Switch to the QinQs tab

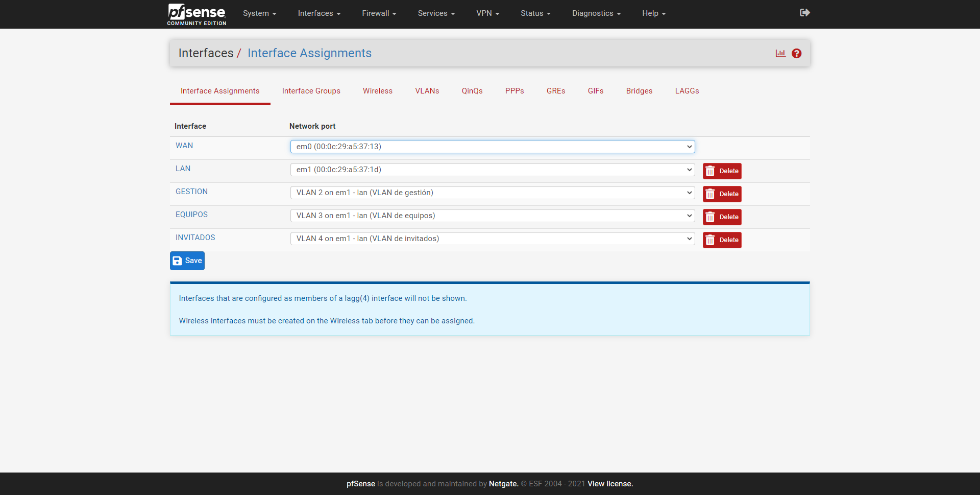(x=472, y=91)
